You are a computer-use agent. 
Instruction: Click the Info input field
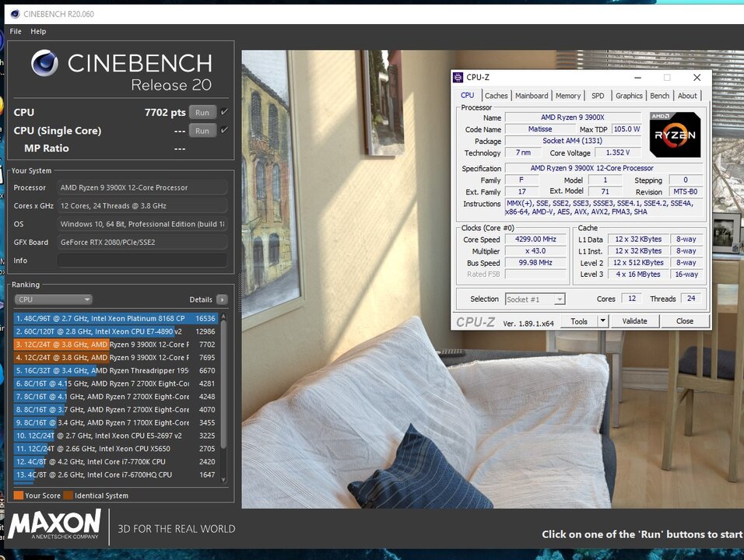tap(142, 261)
